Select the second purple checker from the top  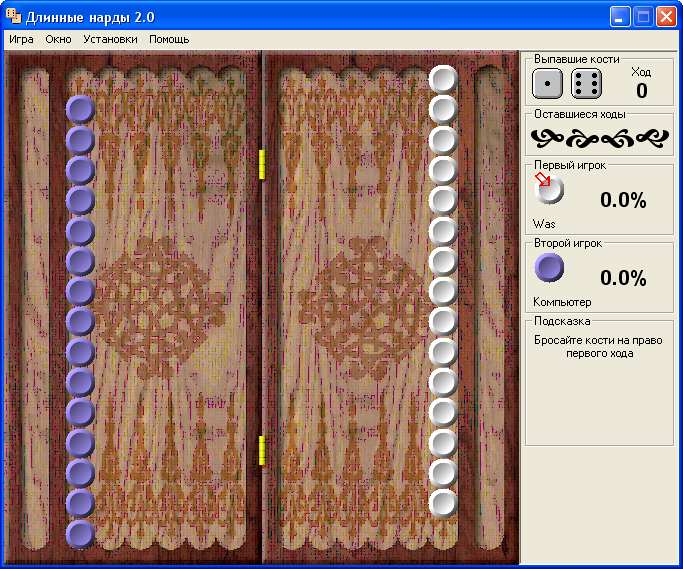coord(81,140)
